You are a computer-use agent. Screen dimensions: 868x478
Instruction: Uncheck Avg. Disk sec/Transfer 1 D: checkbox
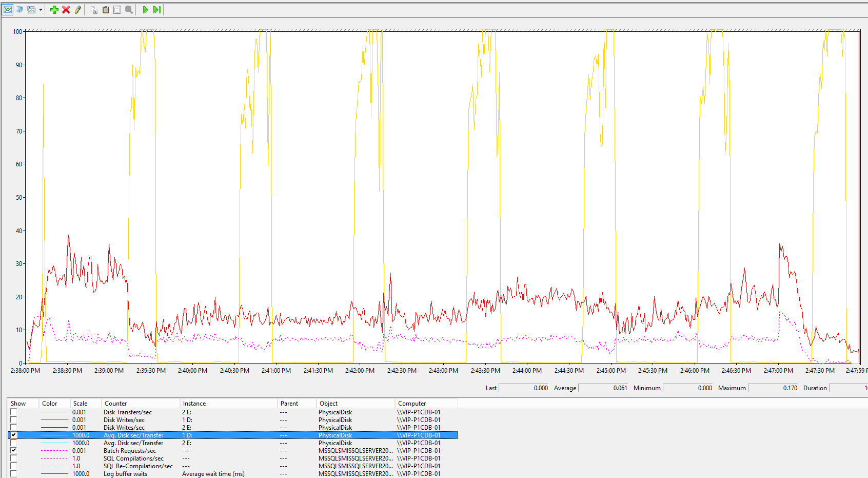(13, 435)
